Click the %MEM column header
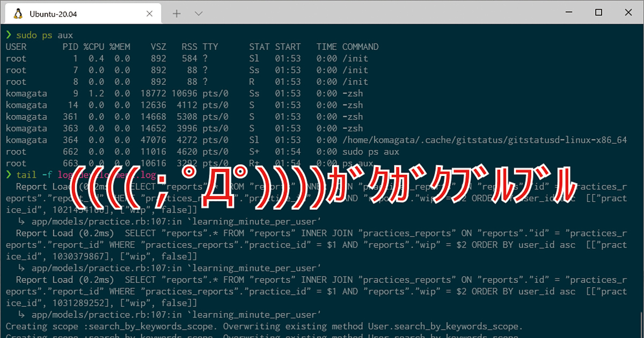Viewport: 644px width, 338px height. click(120, 47)
